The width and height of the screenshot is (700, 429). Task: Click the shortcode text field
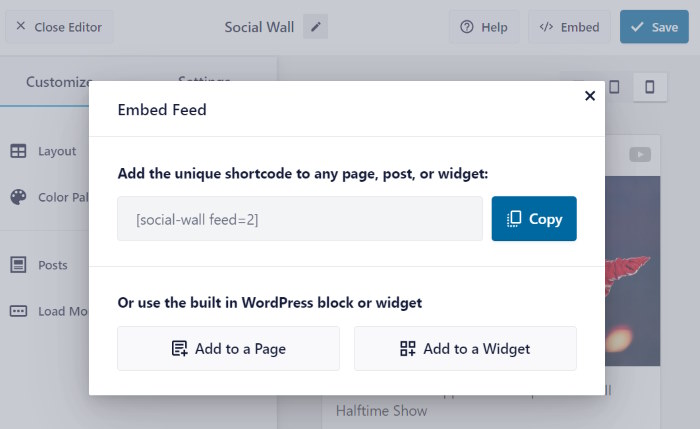300,219
